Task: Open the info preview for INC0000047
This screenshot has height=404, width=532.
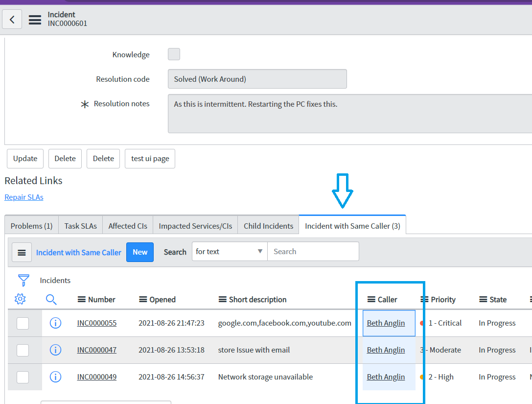Action: click(x=55, y=350)
